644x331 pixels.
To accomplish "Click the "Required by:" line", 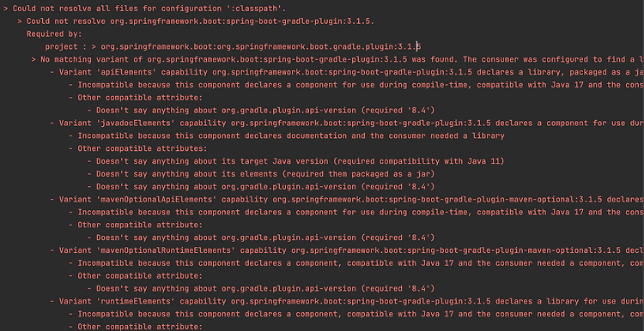I will tap(54, 33).
